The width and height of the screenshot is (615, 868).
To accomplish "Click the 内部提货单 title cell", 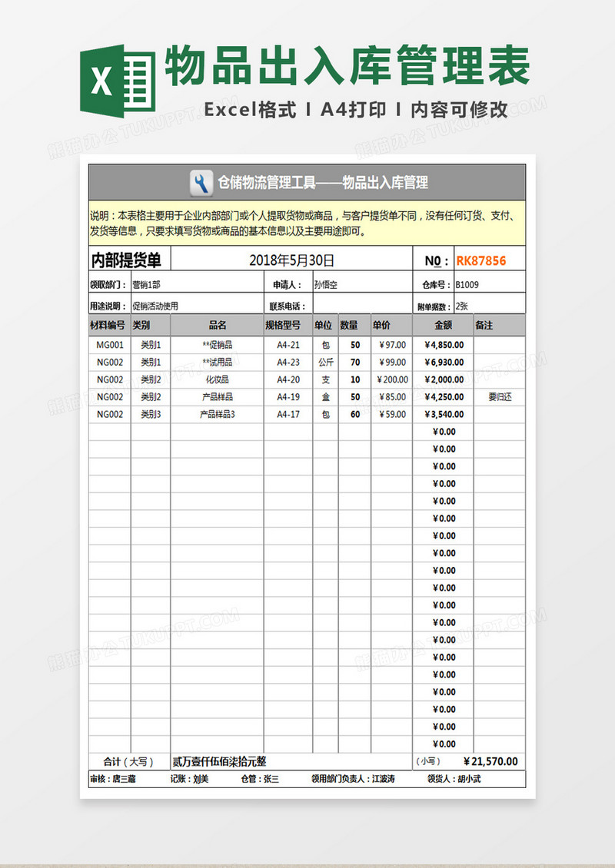I will point(130,260).
